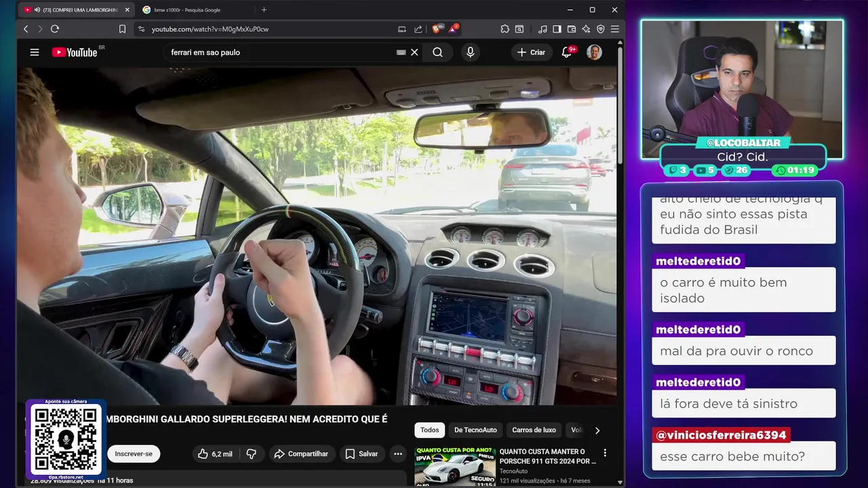This screenshot has height=488, width=868.
Task: Select the 'Carros de luxo' chip
Action: tap(534, 430)
